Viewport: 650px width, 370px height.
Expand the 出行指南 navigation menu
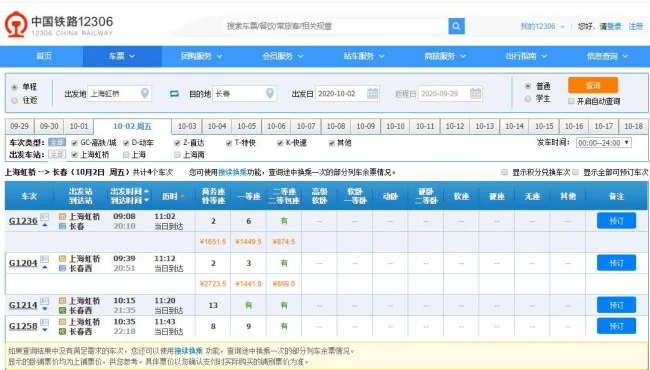pyautogui.click(x=526, y=56)
